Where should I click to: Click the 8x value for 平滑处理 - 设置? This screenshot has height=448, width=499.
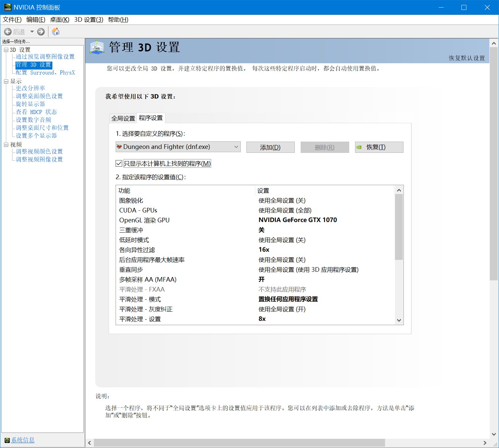tap(262, 319)
